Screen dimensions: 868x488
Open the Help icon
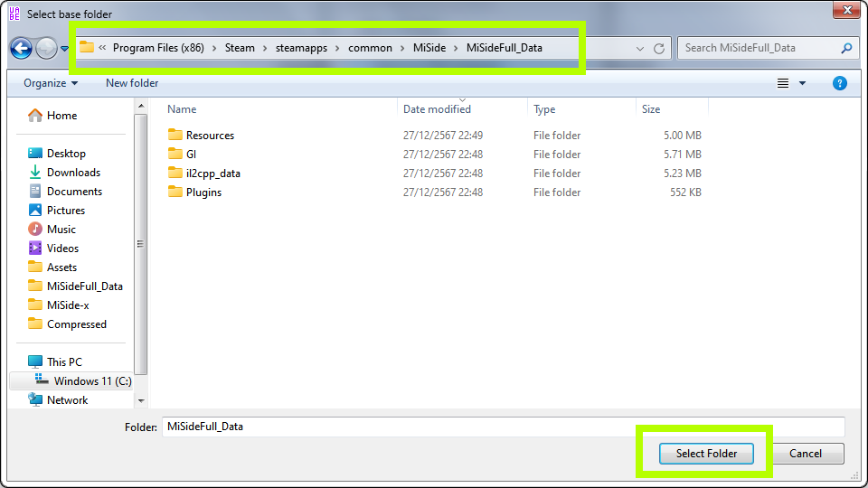coord(839,83)
